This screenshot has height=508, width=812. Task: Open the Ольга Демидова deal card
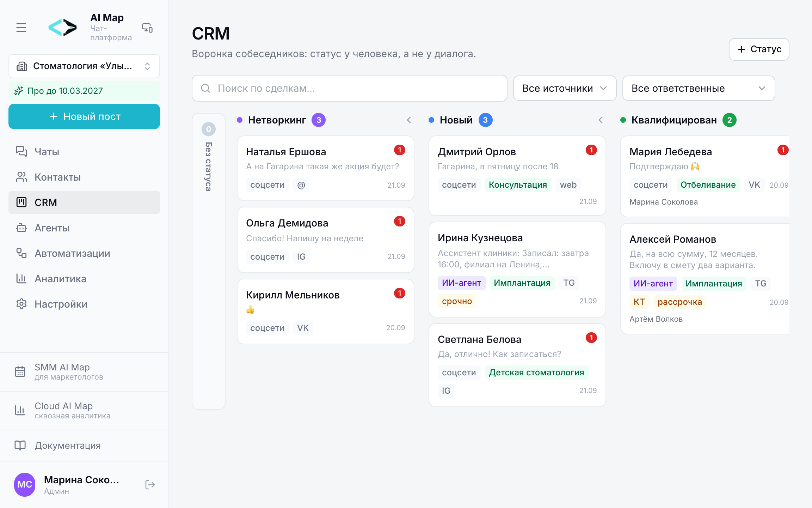click(326, 240)
